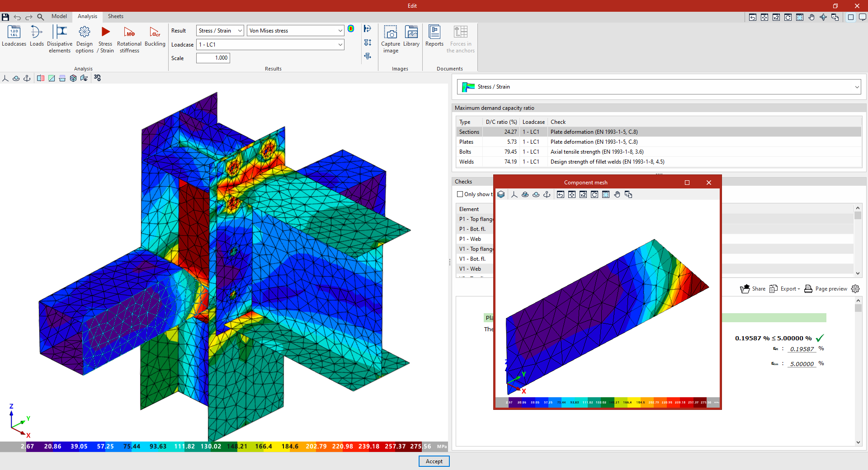
Task: Toggle color legend icon beside result dropdown
Action: (x=351, y=29)
